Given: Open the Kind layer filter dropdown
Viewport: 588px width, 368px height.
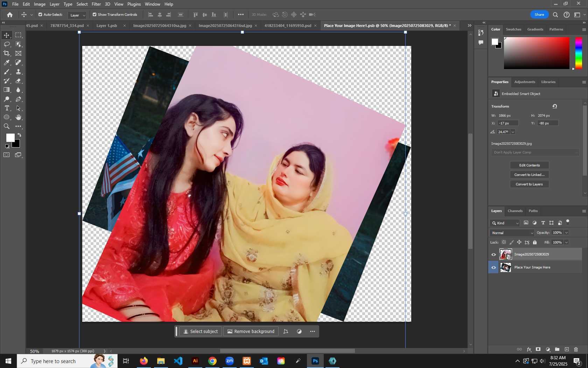Looking at the screenshot, I should click(x=505, y=223).
